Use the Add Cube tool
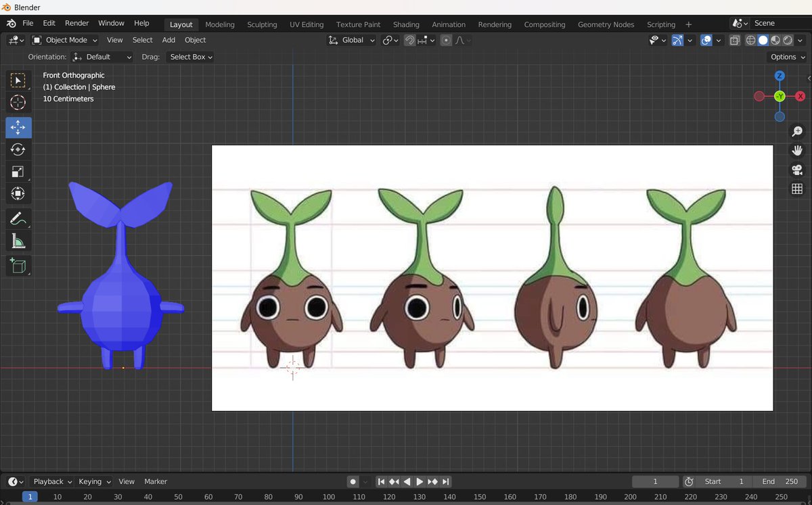 point(18,266)
